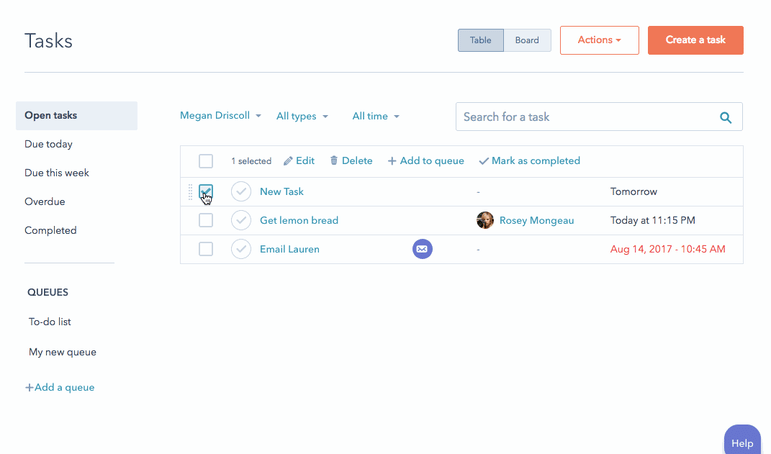Select Due this week in sidebar
The image size is (771, 454).
pyautogui.click(x=57, y=173)
